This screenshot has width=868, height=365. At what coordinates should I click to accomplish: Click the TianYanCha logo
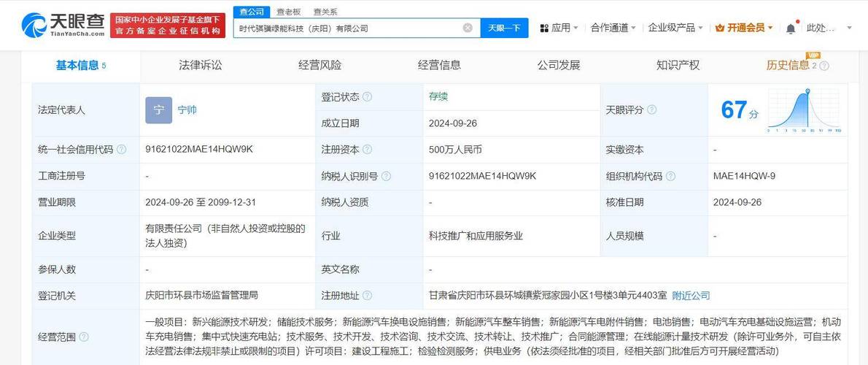point(63,25)
